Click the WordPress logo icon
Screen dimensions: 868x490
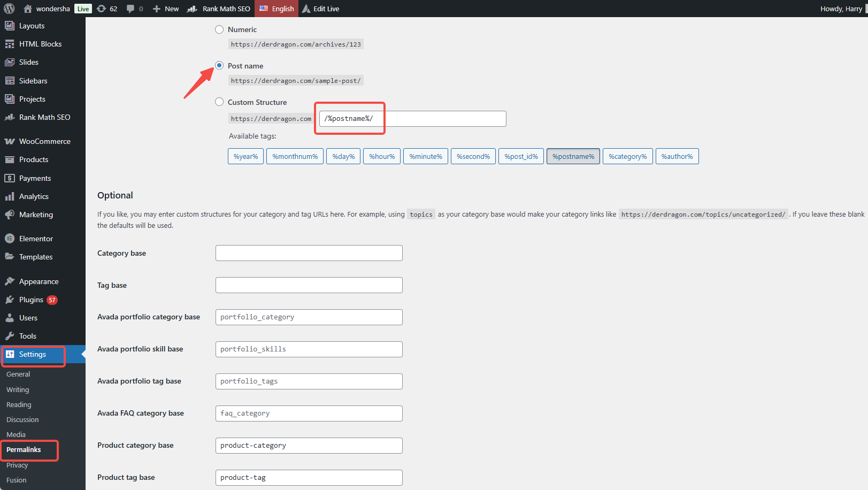click(9, 9)
